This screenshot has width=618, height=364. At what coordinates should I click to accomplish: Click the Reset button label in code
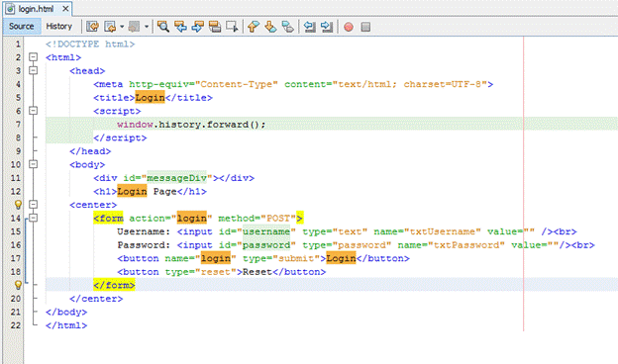point(257,272)
